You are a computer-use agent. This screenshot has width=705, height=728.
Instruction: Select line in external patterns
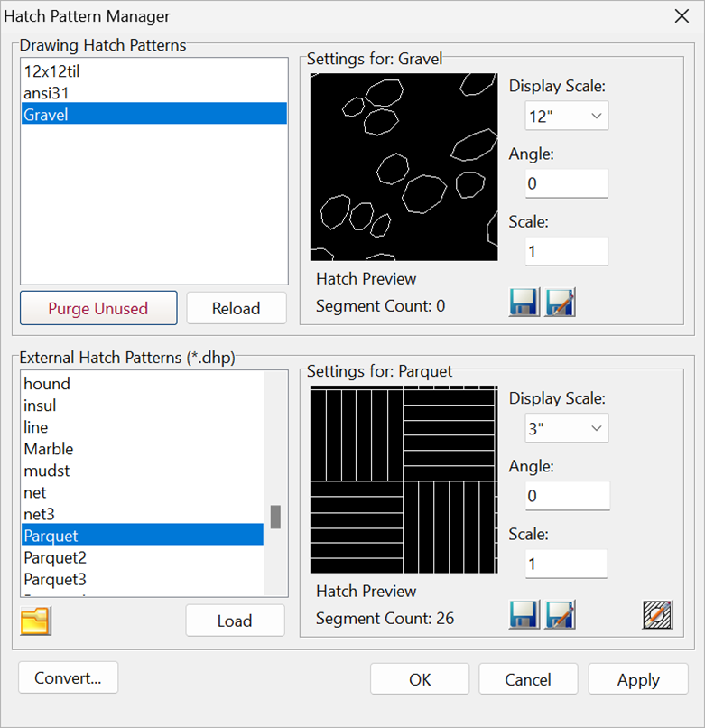coord(143,427)
